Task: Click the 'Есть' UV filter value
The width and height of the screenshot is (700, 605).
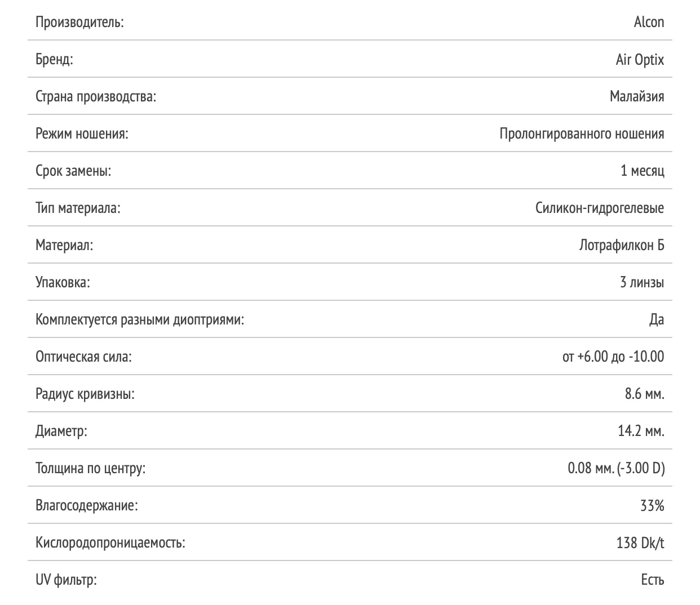Action: coord(653,580)
